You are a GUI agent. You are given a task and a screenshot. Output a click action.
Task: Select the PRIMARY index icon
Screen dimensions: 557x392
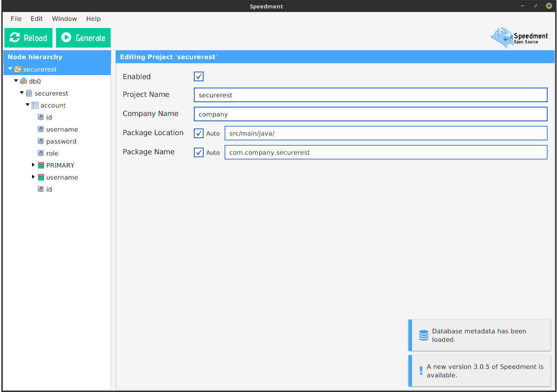[41, 165]
